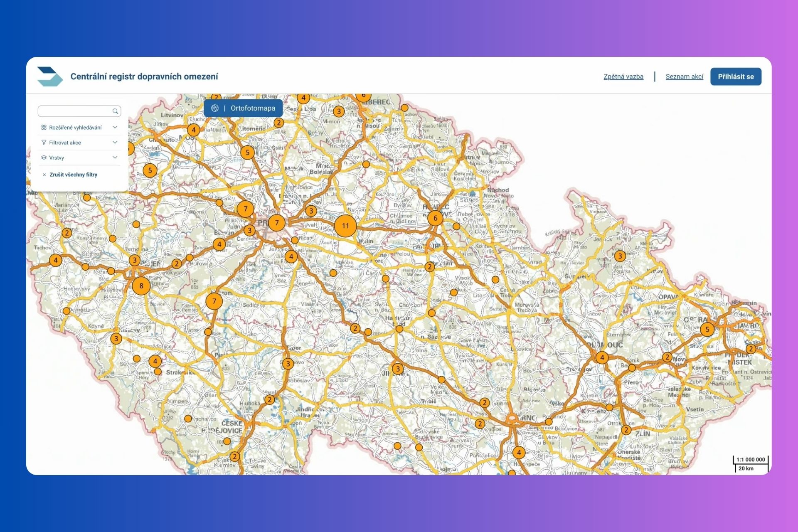
Task: Open the Zpětná vazba feedback link
Action: 623,76
